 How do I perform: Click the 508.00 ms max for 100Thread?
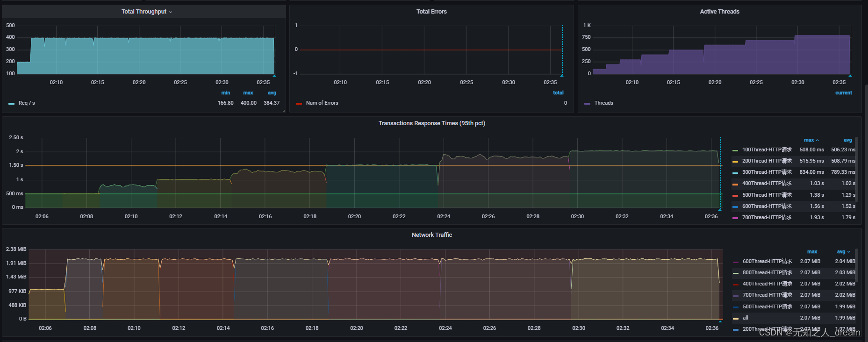point(812,150)
